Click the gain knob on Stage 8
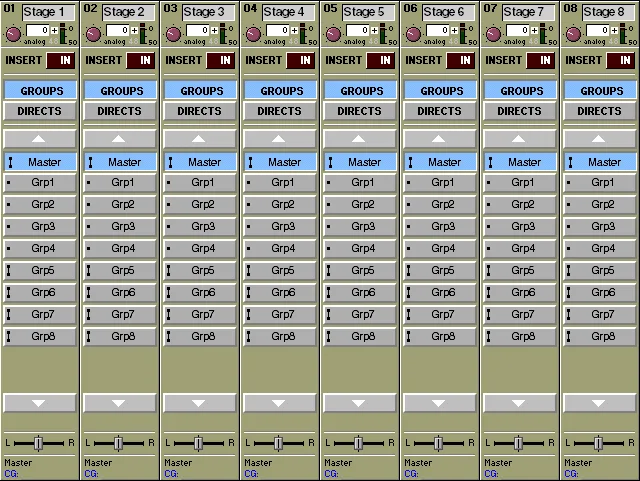 point(573,34)
